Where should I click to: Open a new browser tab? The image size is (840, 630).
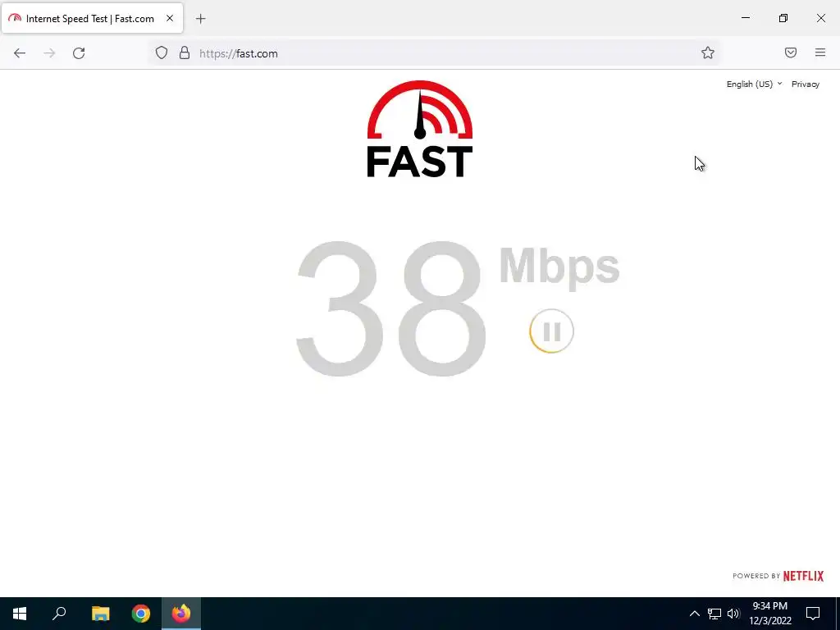click(x=200, y=19)
